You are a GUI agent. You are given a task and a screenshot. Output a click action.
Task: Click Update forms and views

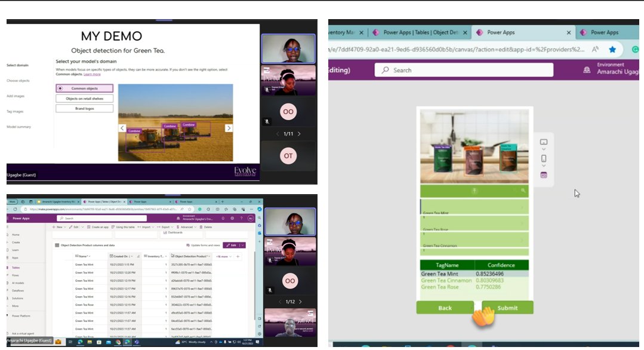[203, 245]
